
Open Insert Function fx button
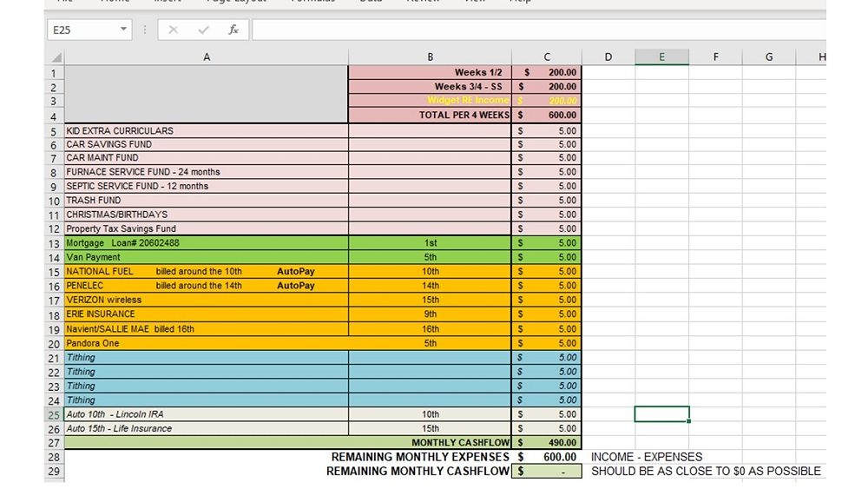(x=233, y=30)
